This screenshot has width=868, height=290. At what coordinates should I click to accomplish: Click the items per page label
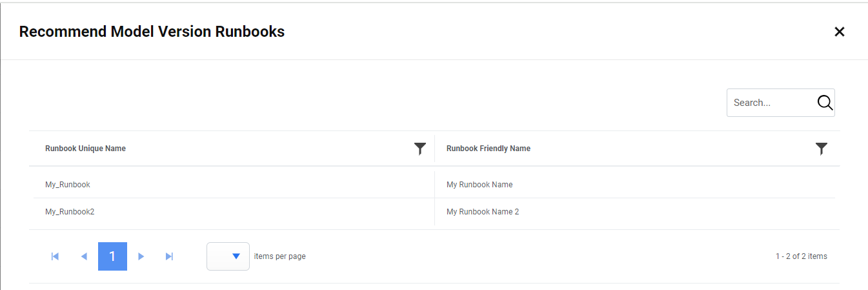(279, 256)
